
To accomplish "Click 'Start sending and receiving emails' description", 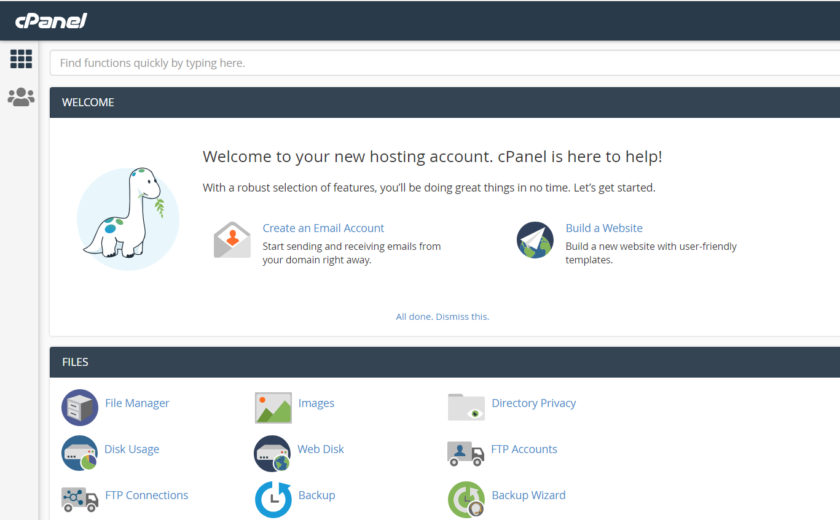I will pyautogui.click(x=351, y=253).
